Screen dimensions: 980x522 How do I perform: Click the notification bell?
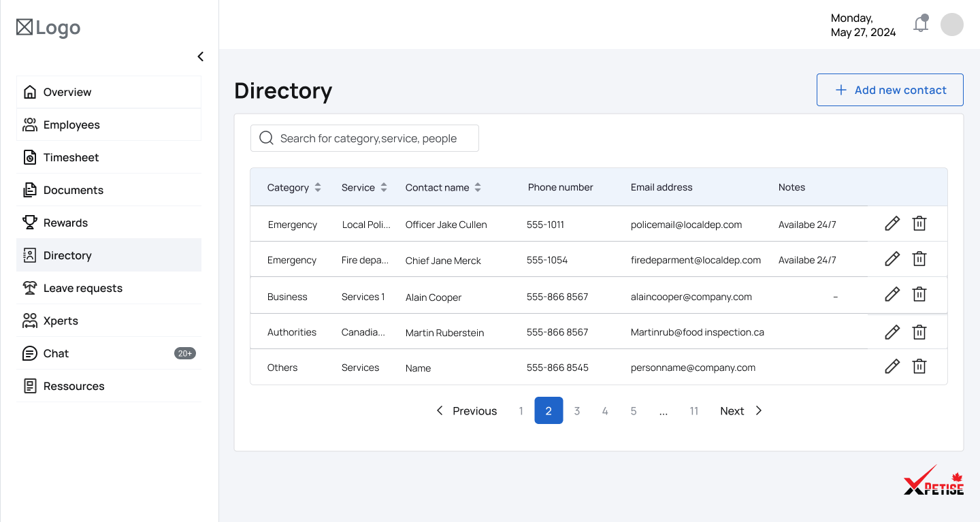921,24
